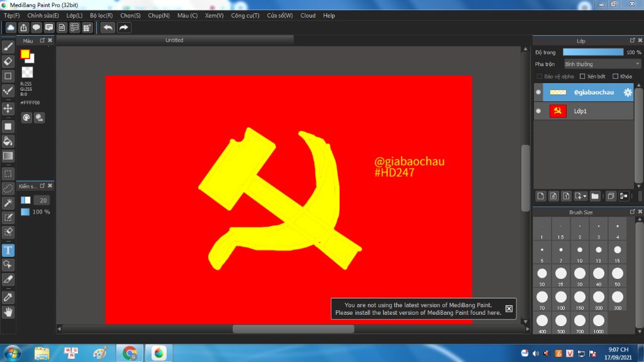Click the brush size field showing 20
The image size is (644, 362).
click(42, 200)
